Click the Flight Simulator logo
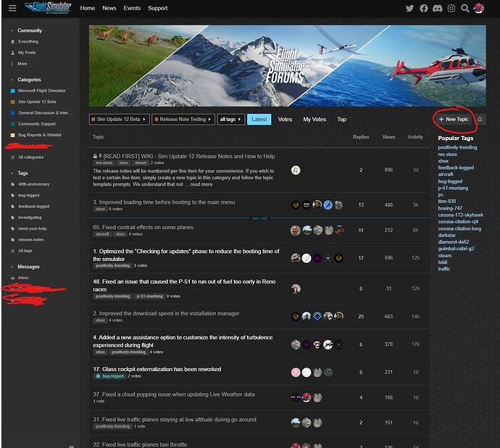The image size is (500, 448). 48,7
